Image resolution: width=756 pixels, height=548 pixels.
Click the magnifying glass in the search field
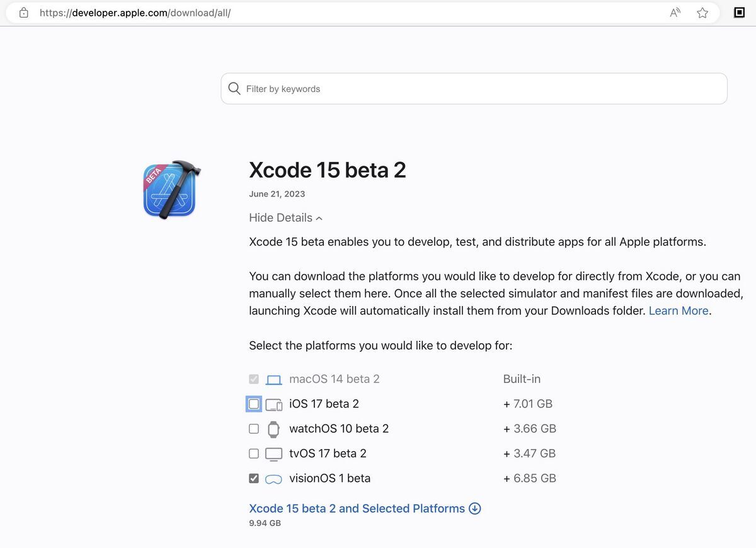click(x=234, y=88)
